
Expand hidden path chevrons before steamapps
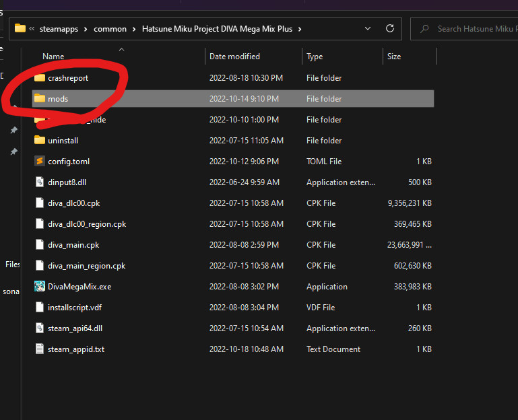pyautogui.click(x=32, y=29)
